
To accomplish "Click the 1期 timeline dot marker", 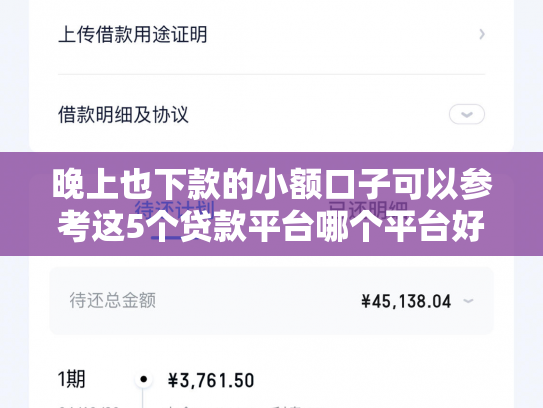I will coord(143,379).
